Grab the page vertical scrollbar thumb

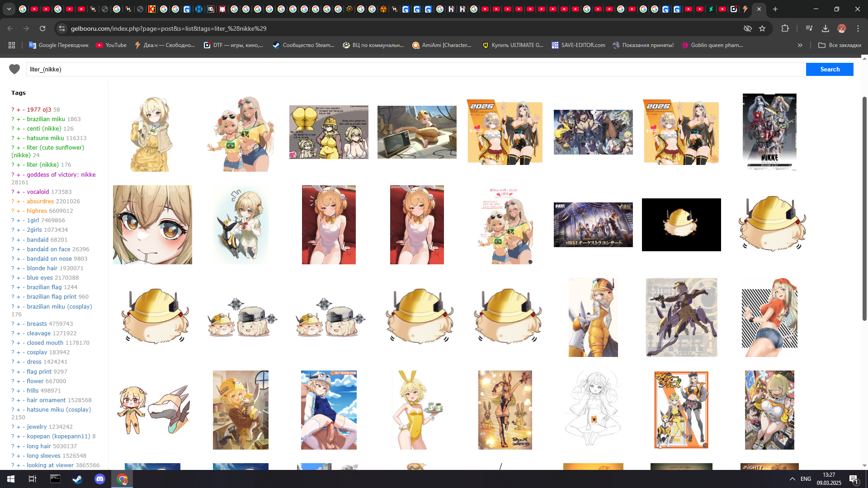(x=864, y=208)
